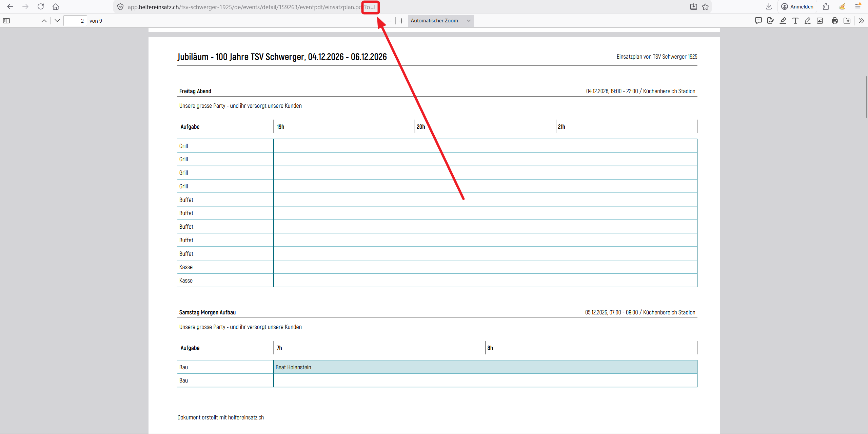Print the PDF document
Image resolution: width=868 pixels, height=434 pixels.
pyautogui.click(x=835, y=21)
